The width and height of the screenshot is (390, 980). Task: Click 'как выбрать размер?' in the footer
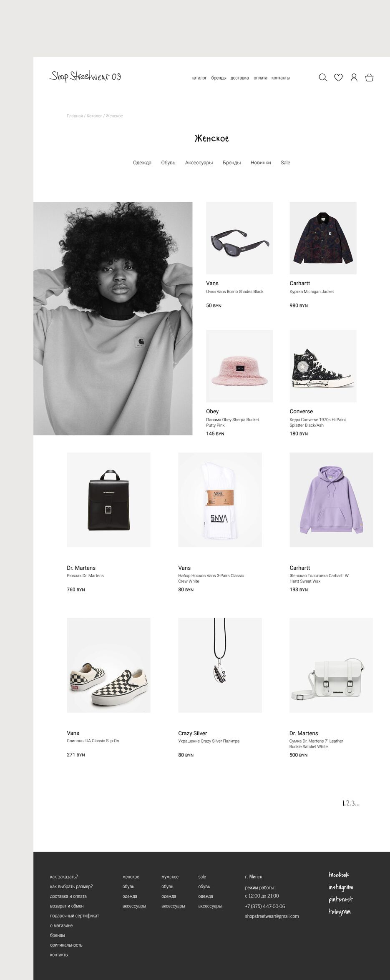pyautogui.click(x=71, y=886)
